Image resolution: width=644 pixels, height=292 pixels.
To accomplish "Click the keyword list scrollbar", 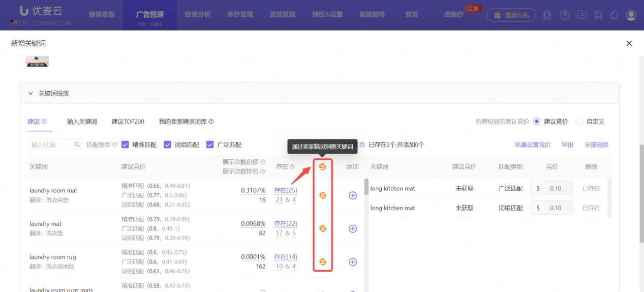I will point(366,187).
